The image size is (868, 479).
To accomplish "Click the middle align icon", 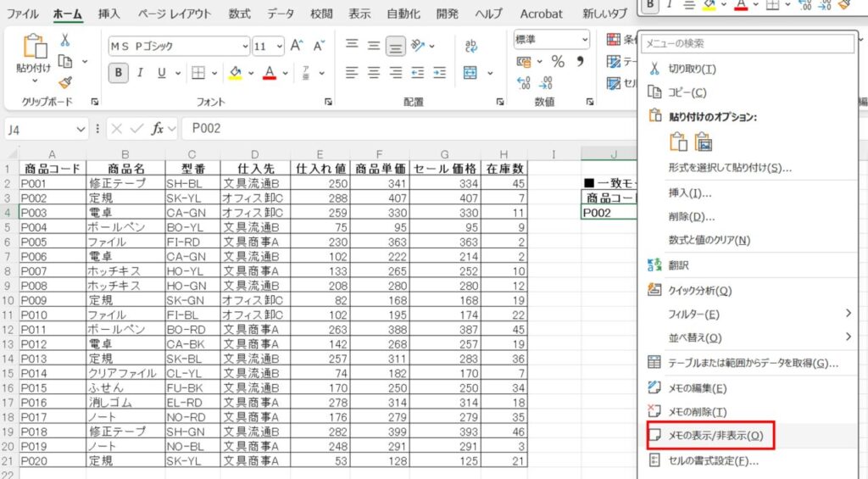I will [x=374, y=46].
